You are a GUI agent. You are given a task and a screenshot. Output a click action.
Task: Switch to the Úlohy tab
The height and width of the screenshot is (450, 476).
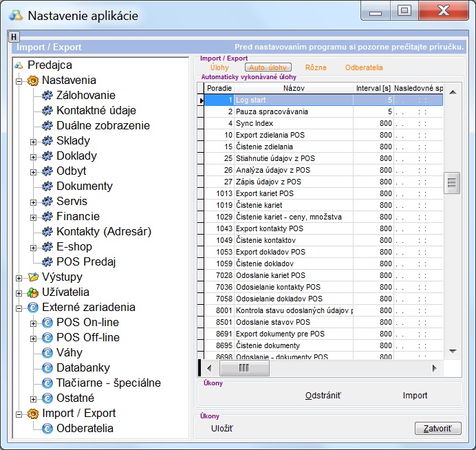(x=219, y=67)
